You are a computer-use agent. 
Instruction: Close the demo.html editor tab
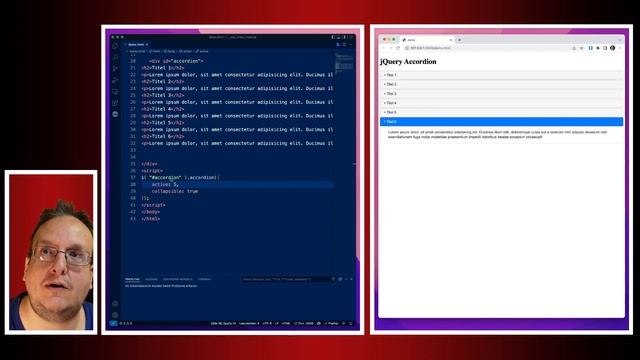point(147,44)
